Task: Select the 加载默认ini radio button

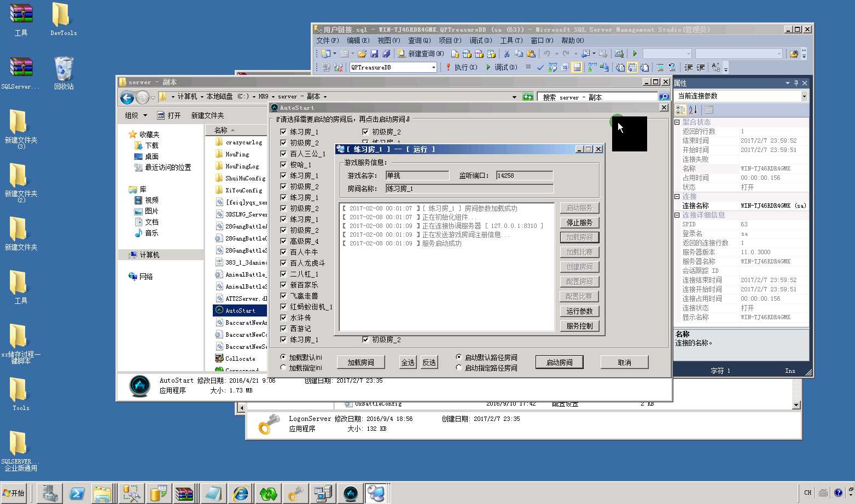Action: [x=283, y=357]
